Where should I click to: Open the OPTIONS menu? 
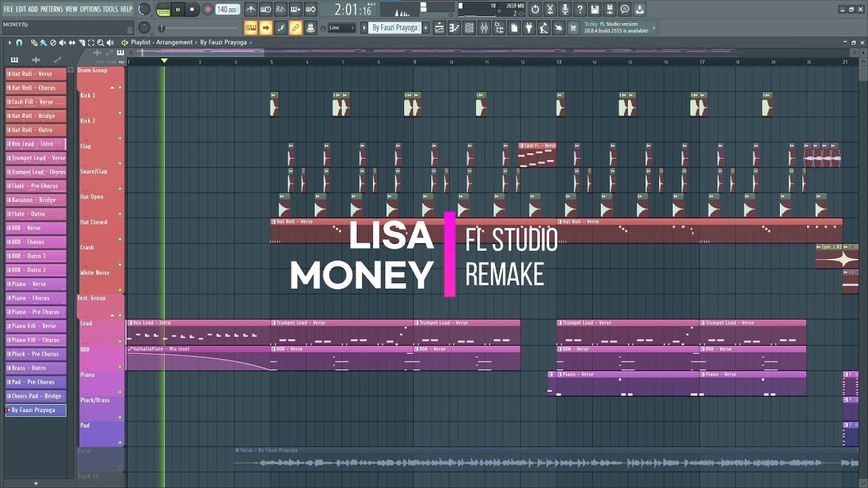pyautogui.click(x=90, y=9)
